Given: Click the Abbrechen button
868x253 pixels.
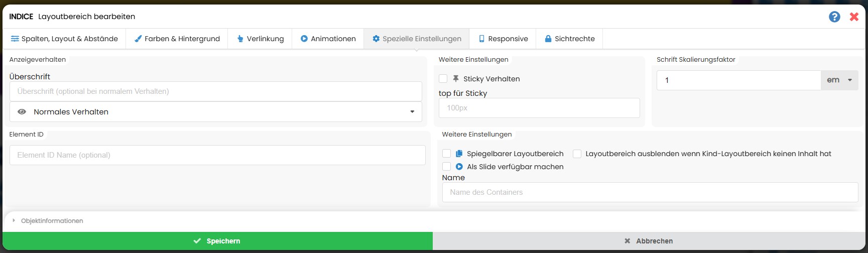Looking at the screenshot, I should coord(649,241).
